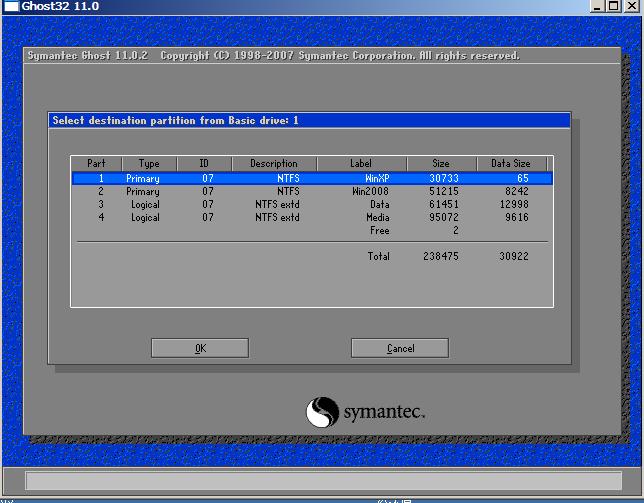644x503 pixels.
Task: Click the ID column header
Action: point(204,163)
